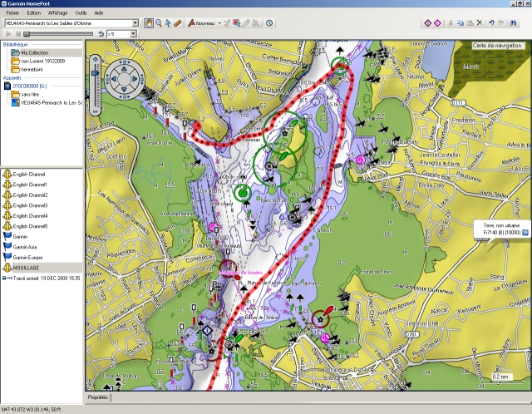The height and width of the screenshot is (414, 532).
Task: Click the cut scissors icon
Action: click(x=451, y=23)
